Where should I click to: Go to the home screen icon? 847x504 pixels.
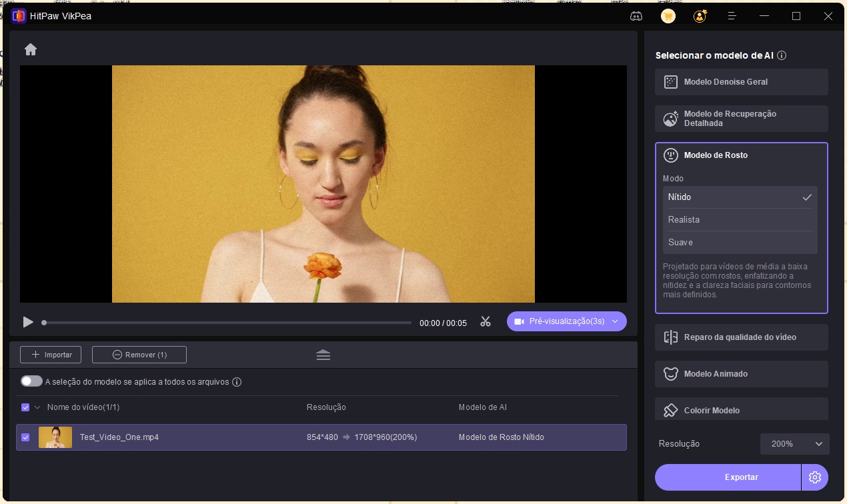[31, 49]
